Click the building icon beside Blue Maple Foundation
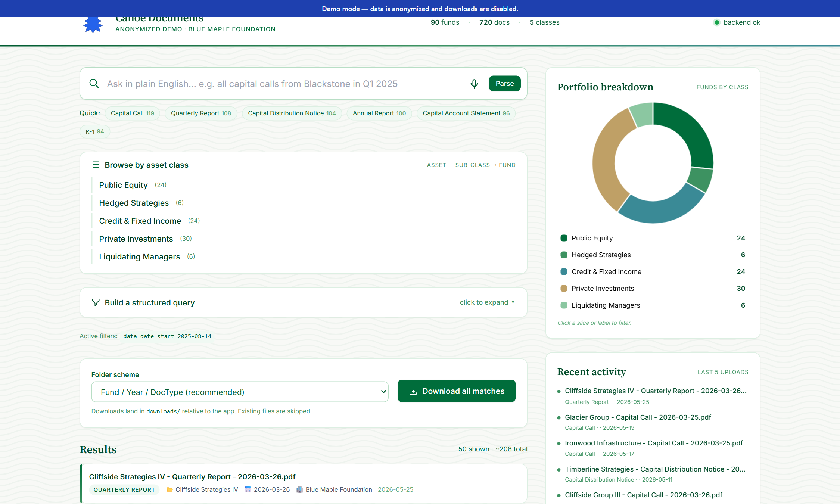840x504 pixels. point(299,489)
